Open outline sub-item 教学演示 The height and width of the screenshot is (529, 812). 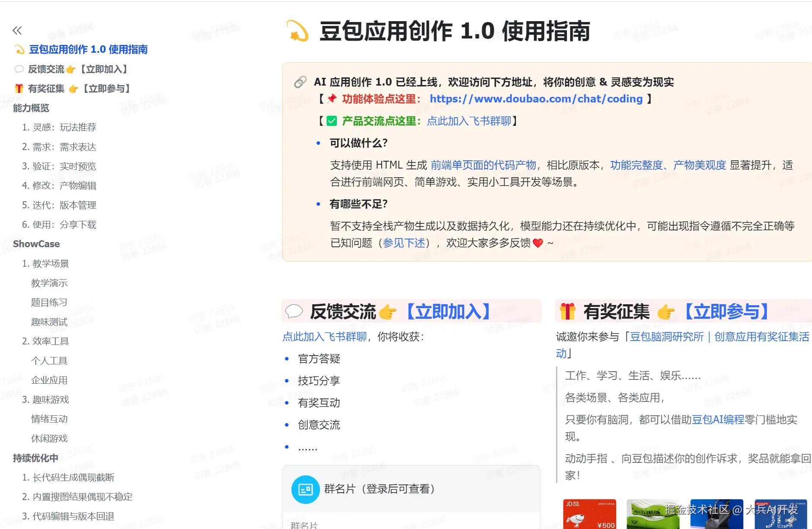[x=49, y=283]
